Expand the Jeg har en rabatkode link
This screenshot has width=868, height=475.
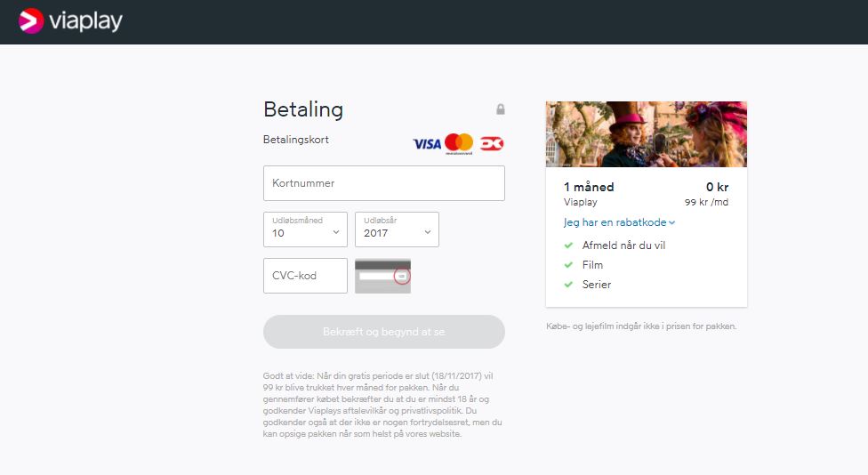pyautogui.click(x=619, y=222)
